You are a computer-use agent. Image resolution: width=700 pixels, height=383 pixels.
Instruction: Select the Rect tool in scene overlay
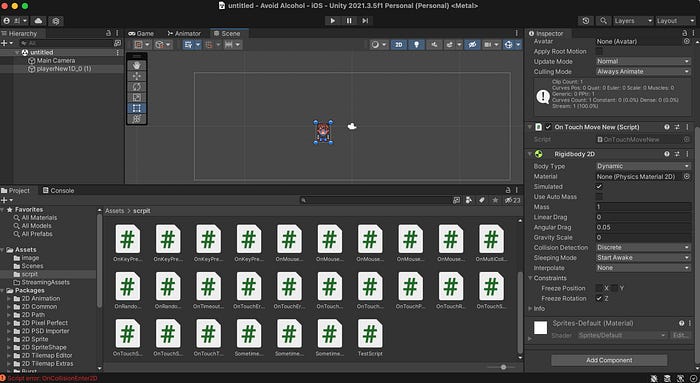137,108
